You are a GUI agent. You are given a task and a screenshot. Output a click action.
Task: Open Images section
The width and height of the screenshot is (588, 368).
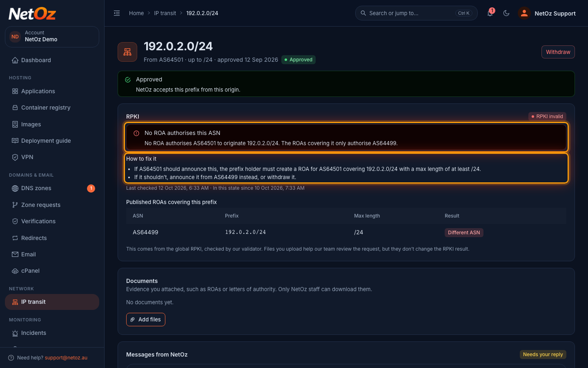point(52,124)
